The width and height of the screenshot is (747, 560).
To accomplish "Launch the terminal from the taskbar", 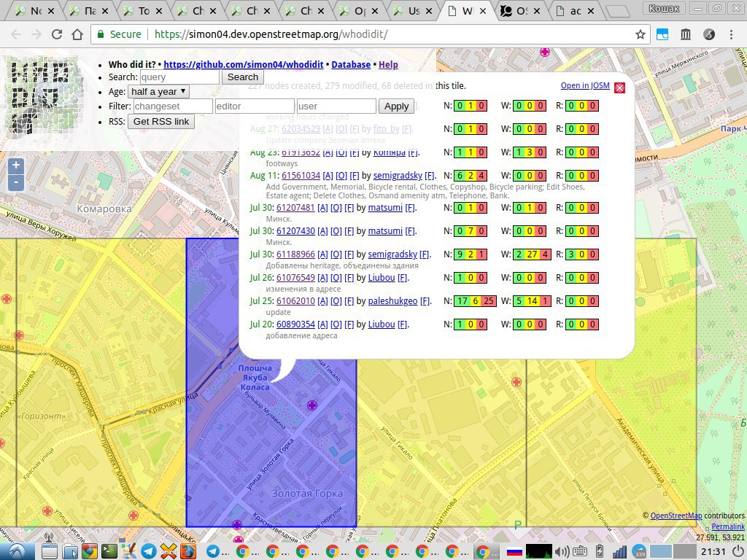I will (109, 551).
